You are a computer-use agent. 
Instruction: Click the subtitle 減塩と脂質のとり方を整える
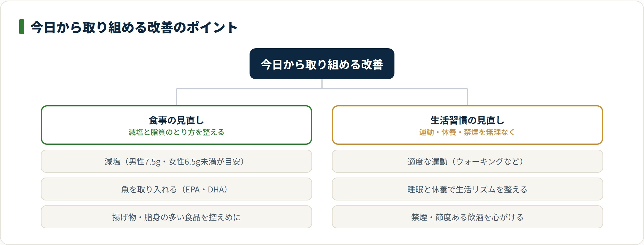[x=176, y=132]
